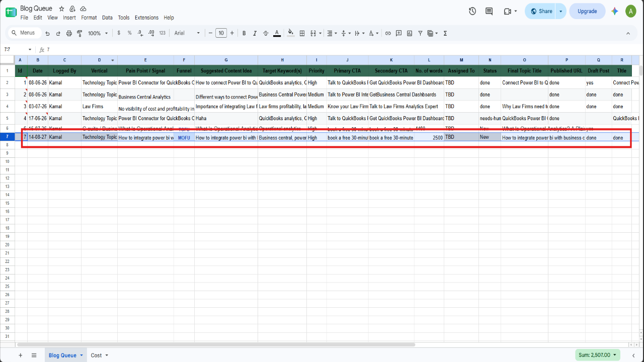This screenshot has height=362, width=644.
Task: Open the zoom 100% dropdown
Action: pos(98,33)
